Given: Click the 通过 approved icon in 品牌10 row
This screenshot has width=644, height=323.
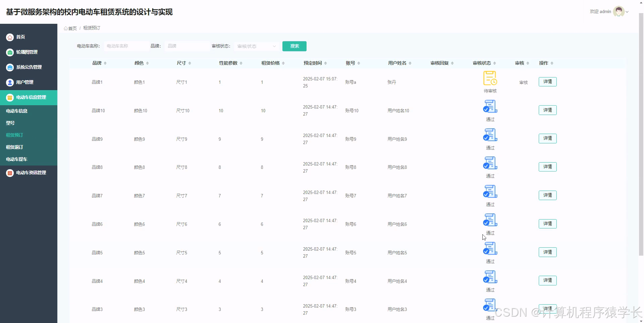Looking at the screenshot, I should click(490, 106).
